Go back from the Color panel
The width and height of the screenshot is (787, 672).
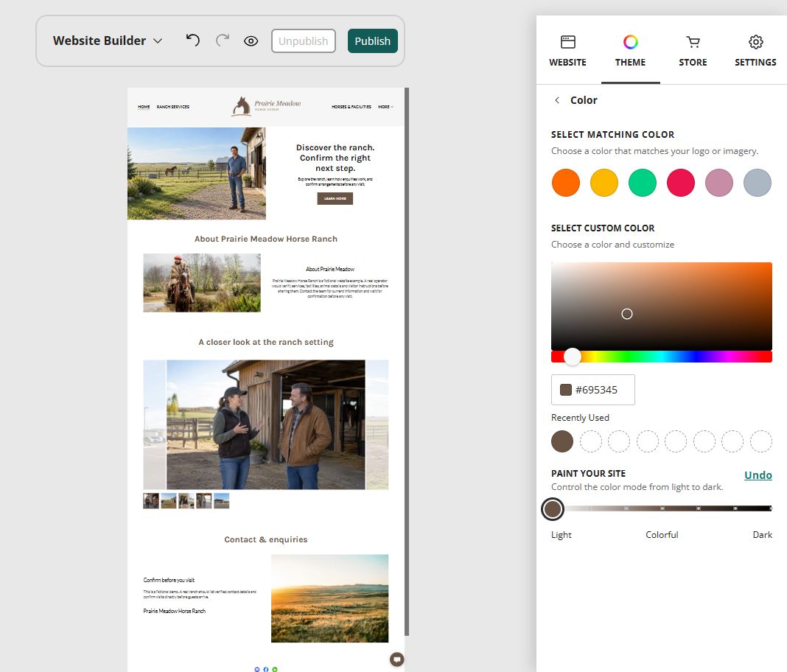click(x=557, y=100)
